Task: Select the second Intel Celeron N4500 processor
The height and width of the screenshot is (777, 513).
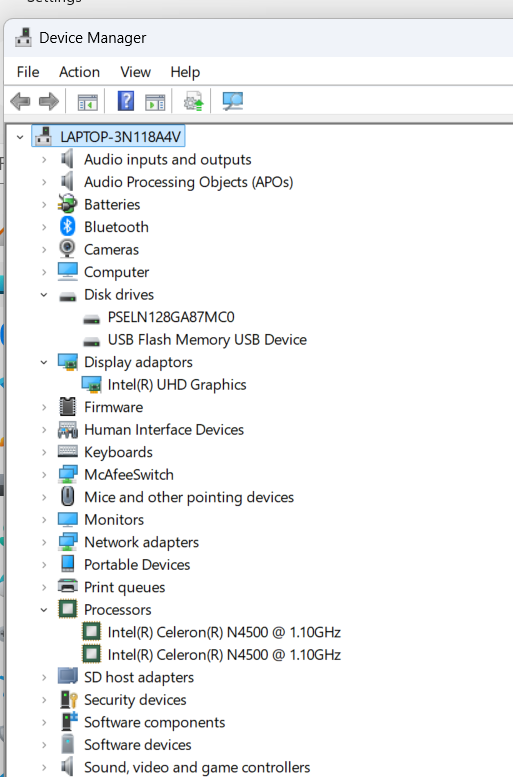Action: (224, 654)
